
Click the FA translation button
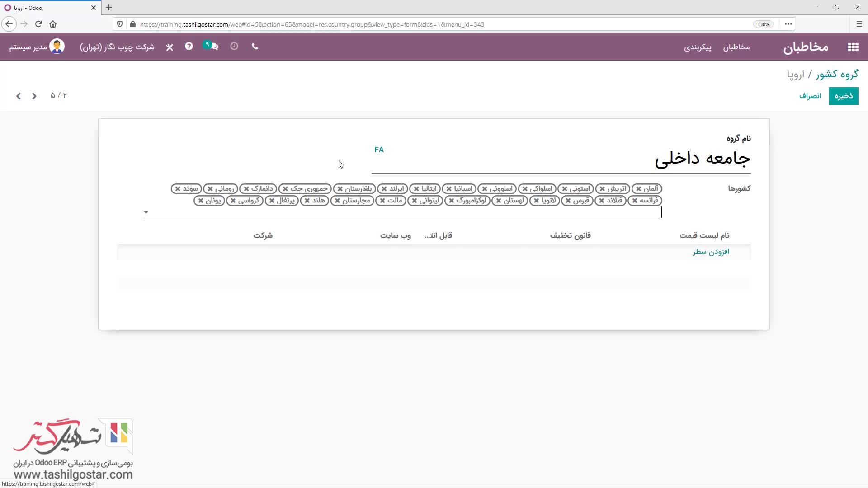coord(379,150)
